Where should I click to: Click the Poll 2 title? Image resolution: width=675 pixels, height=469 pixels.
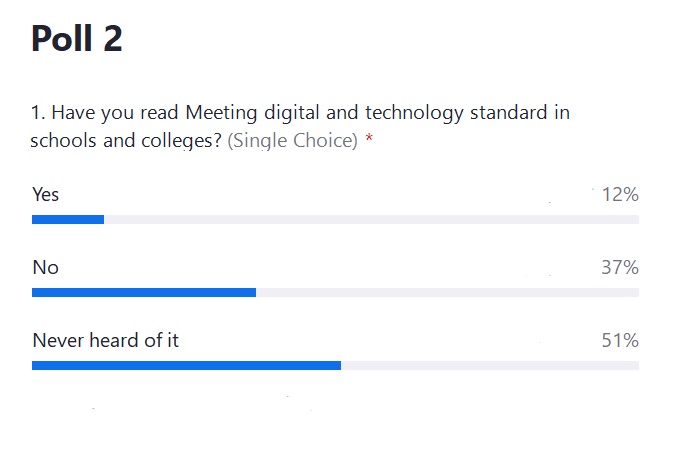coord(77,38)
